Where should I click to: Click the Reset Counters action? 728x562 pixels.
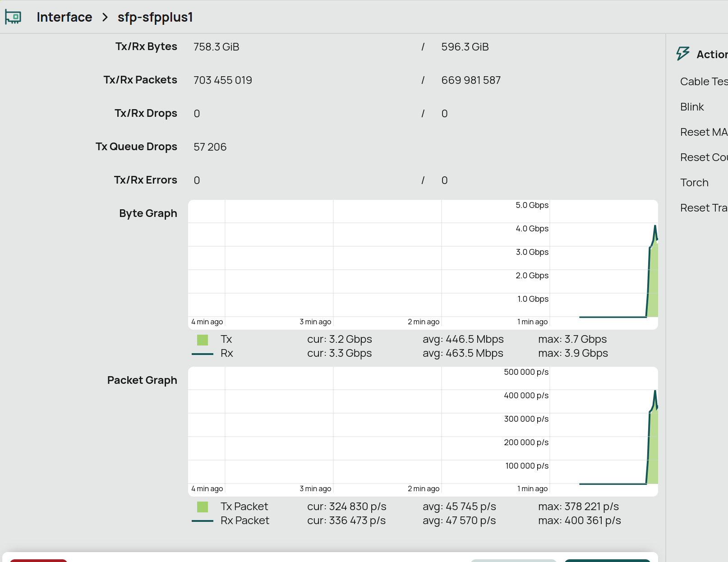(704, 157)
